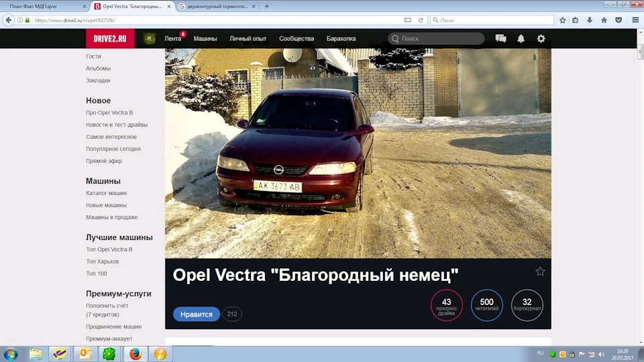Open the site settings gear icon

541,39
